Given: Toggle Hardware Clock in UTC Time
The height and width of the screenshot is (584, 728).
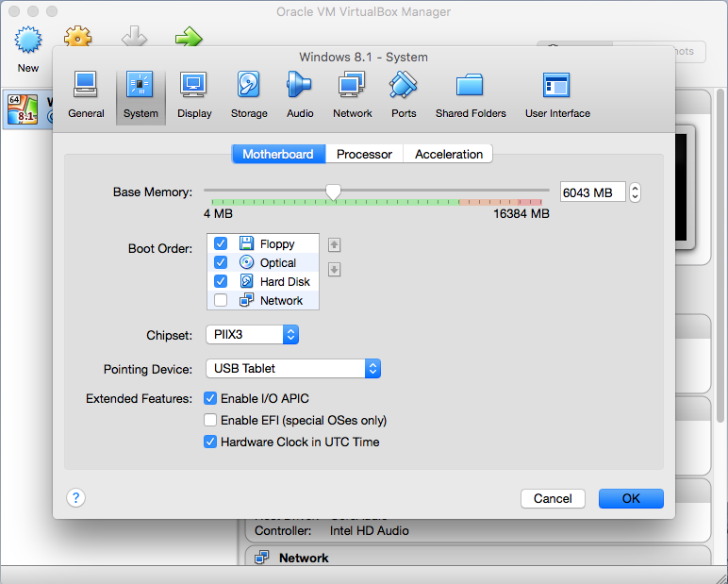Looking at the screenshot, I should click(210, 442).
